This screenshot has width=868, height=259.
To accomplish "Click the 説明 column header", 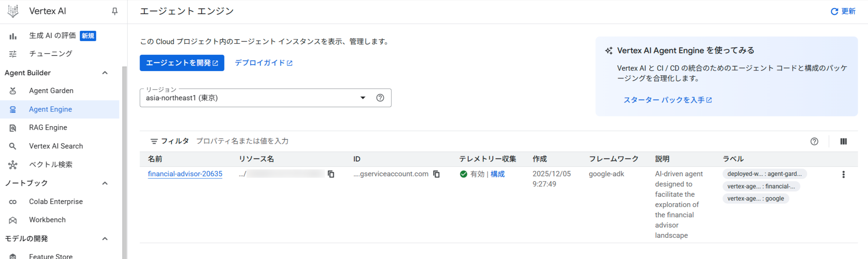I will tap(662, 159).
